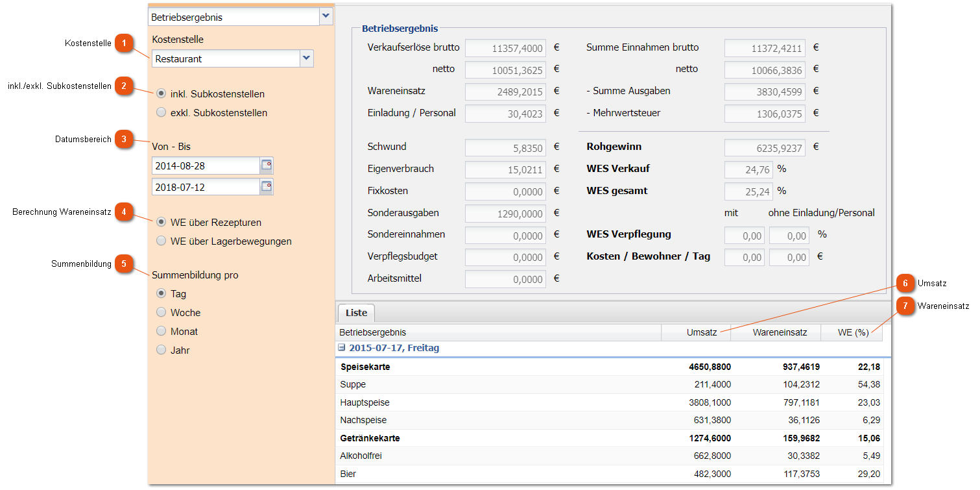980x490 pixels.
Task: Choose Woche for Summenbildung
Action: click(x=161, y=312)
